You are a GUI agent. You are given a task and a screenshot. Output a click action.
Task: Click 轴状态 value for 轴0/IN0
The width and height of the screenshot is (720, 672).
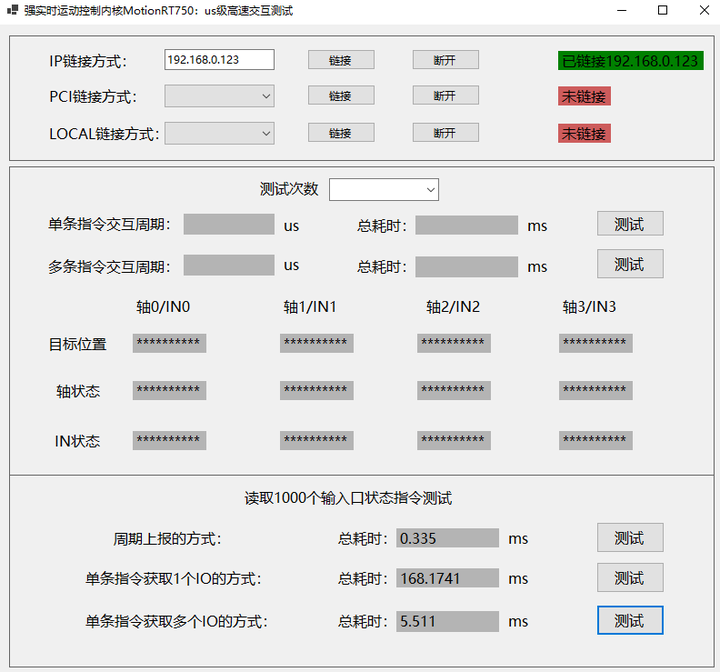[x=169, y=390]
